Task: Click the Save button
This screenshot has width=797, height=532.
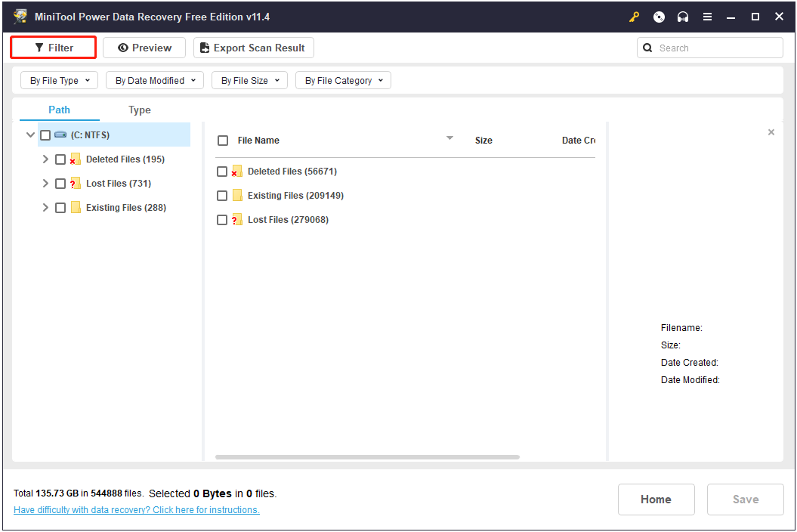Action: 745,500
